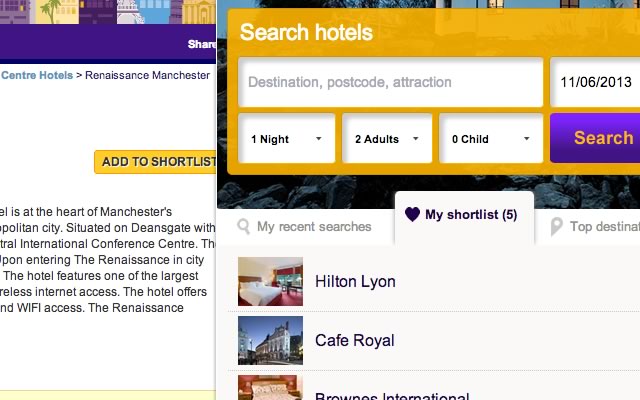
Task: Click the Brownes International bedroom thumbnail
Action: [x=270, y=387]
